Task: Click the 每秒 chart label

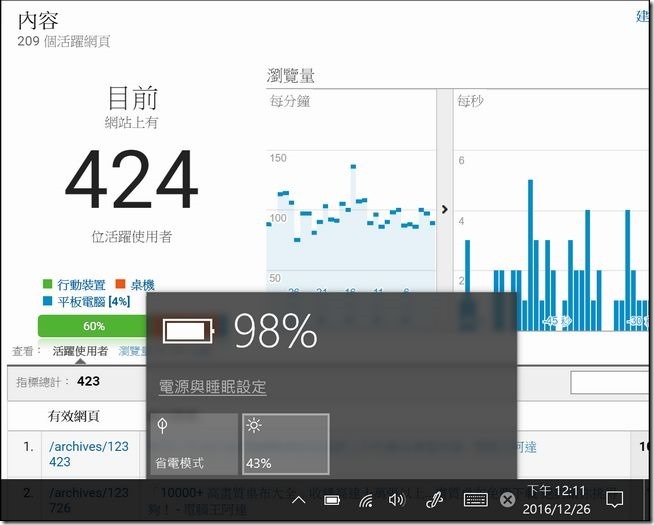Action: pyautogui.click(x=470, y=101)
